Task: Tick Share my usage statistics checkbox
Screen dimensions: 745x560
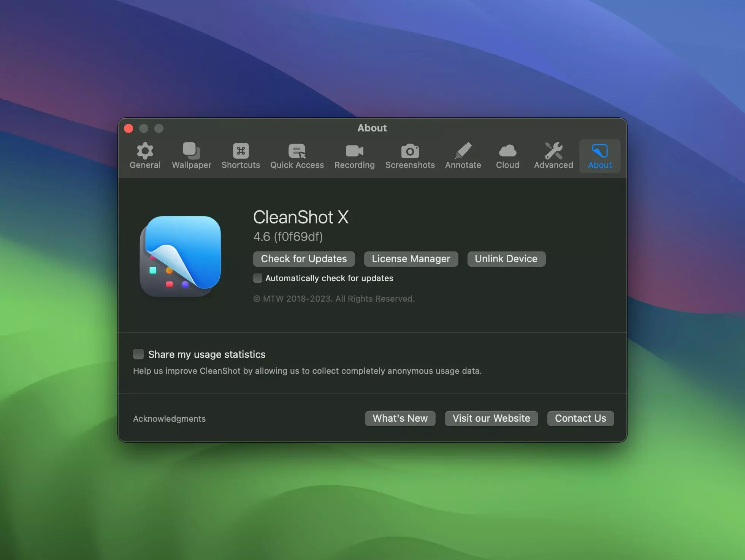Action: (138, 354)
